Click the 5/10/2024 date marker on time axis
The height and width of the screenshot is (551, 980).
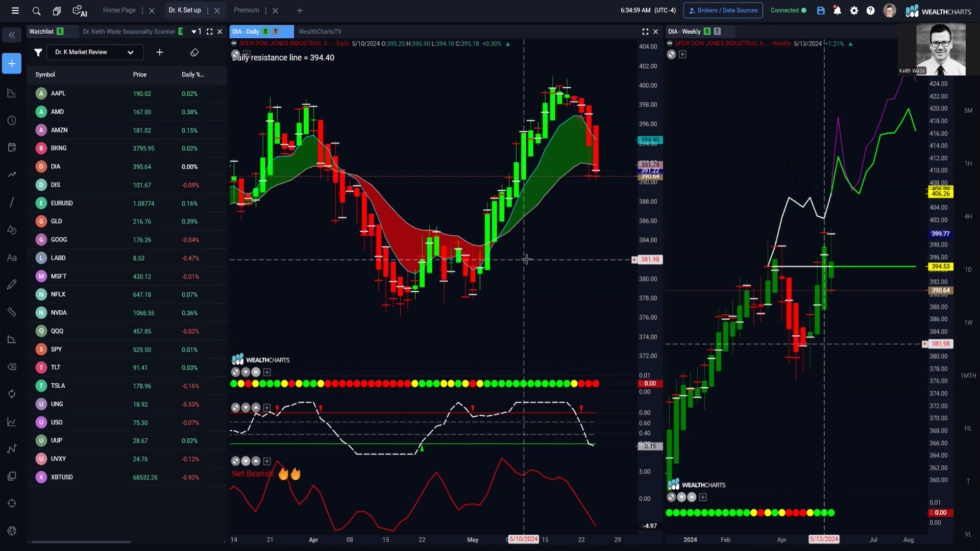coord(523,539)
